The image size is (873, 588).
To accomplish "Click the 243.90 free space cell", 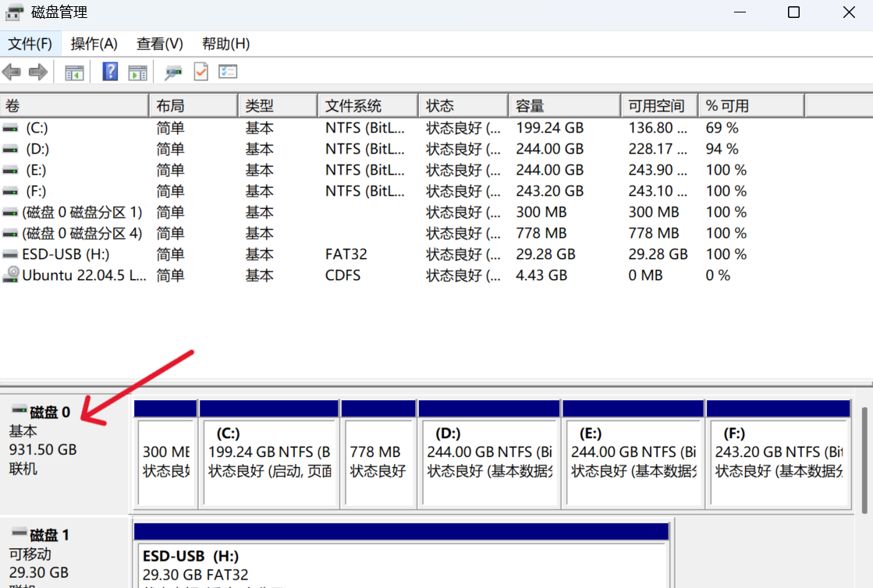I will coord(658,170).
